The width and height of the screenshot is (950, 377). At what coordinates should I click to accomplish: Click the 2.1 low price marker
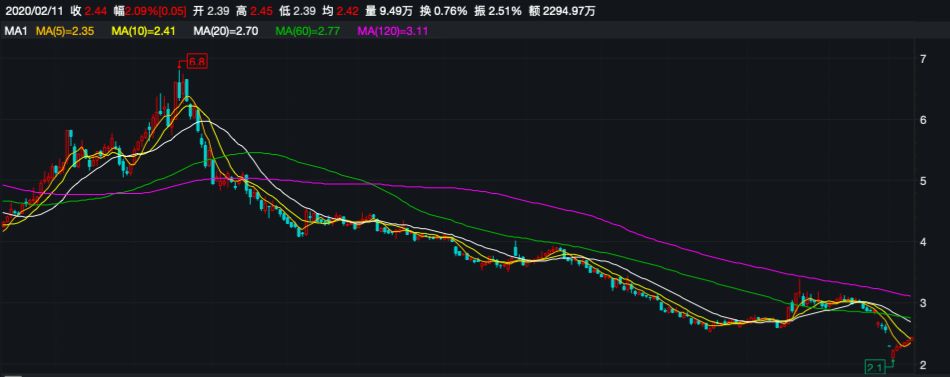click(x=875, y=366)
